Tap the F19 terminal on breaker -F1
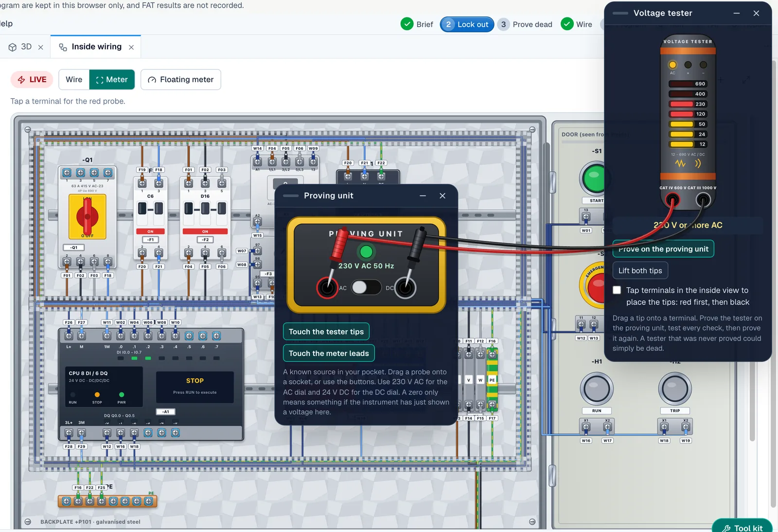This screenshot has height=532, width=778. (x=142, y=183)
